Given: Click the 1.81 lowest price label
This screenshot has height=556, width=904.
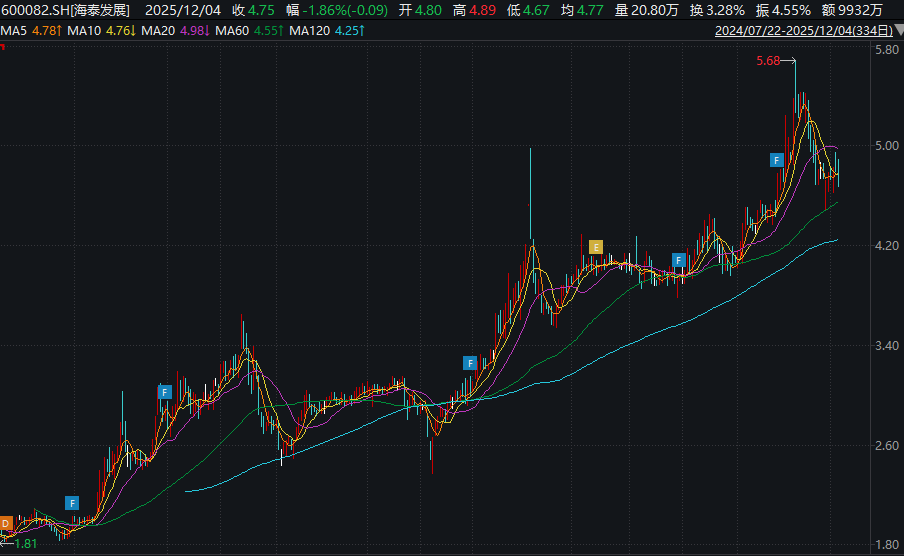Looking at the screenshot, I should click(25, 543).
